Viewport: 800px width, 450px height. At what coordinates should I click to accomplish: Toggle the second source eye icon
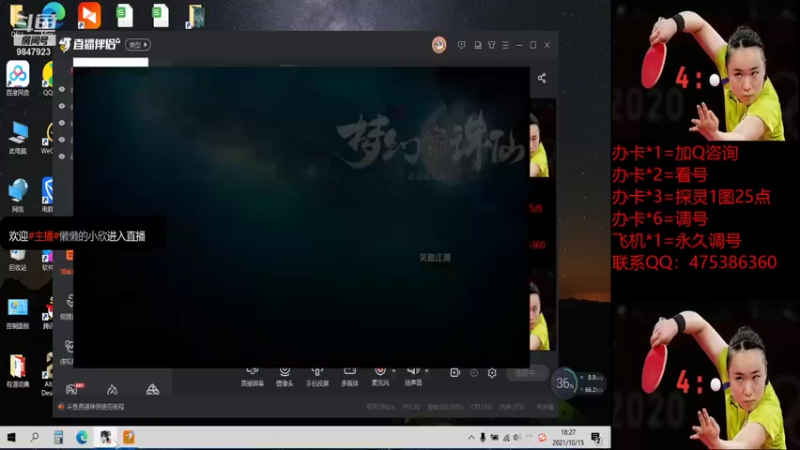(x=62, y=106)
